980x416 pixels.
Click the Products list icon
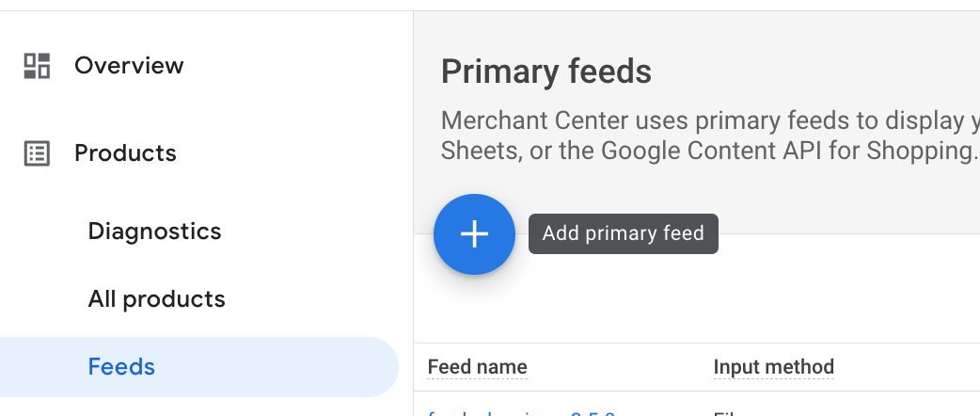click(x=37, y=153)
